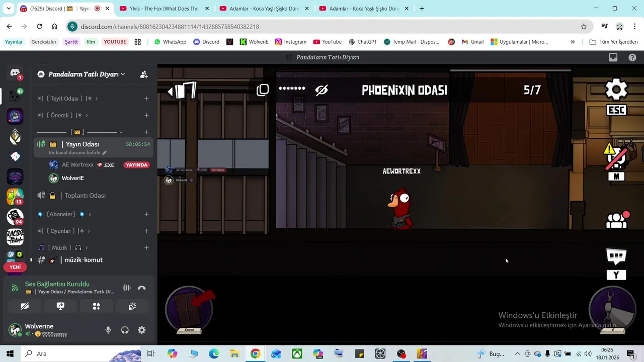This screenshot has width=644, height=362.
Task: Open Discord inbox icon
Action: pyautogui.click(x=613, y=57)
